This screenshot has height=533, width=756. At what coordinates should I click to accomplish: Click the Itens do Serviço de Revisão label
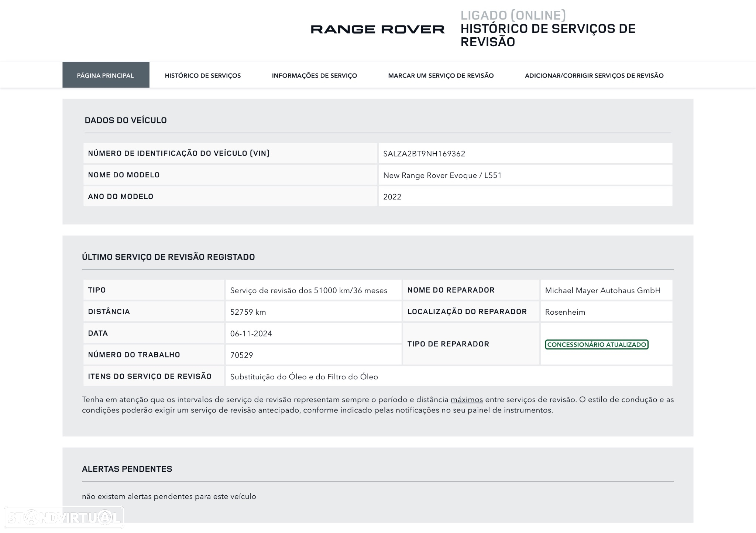(x=150, y=376)
